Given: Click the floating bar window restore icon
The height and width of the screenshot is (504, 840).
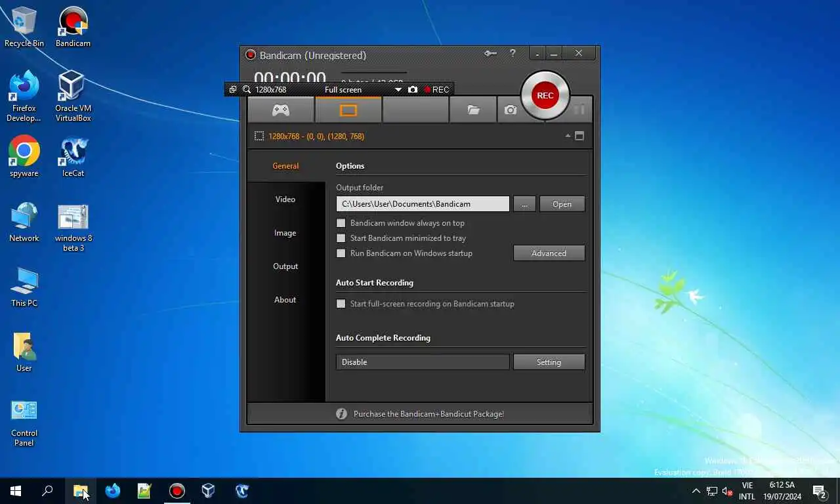Looking at the screenshot, I should pos(233,89).
